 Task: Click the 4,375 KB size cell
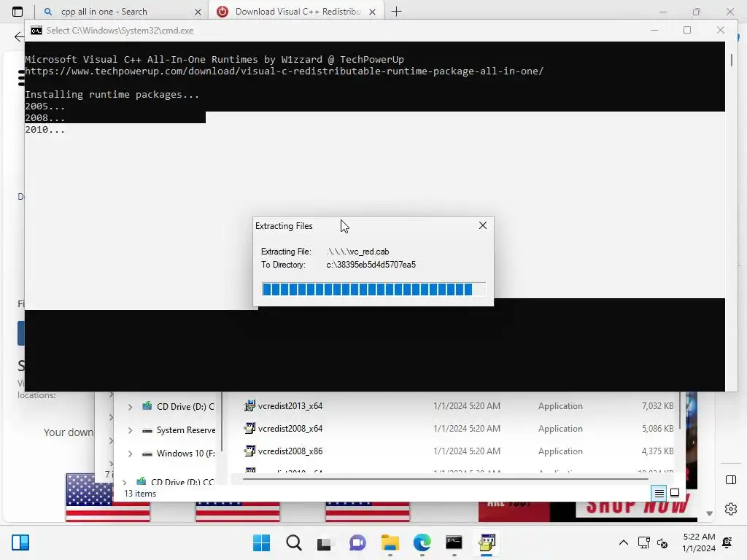click(657, 451)
